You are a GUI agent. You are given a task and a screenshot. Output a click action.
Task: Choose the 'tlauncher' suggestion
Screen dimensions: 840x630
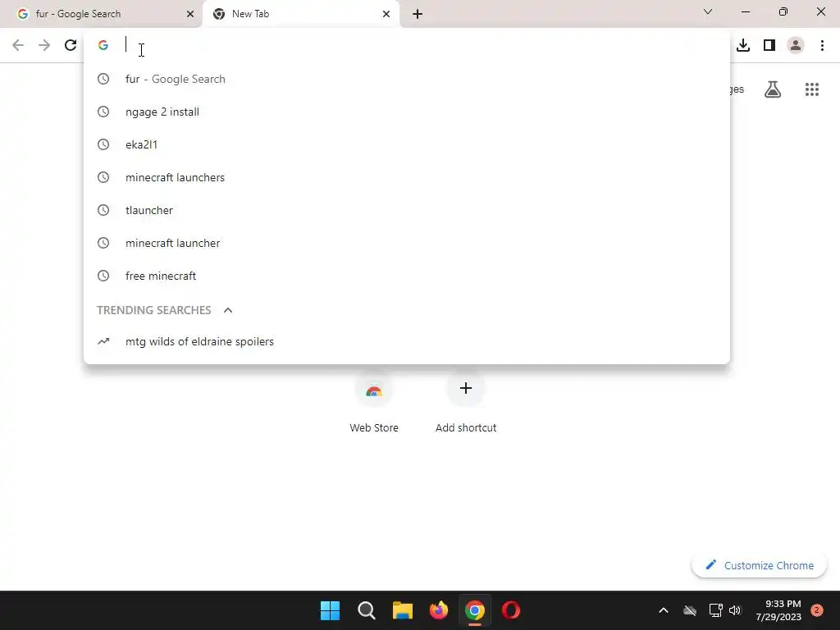pos(407,210)
